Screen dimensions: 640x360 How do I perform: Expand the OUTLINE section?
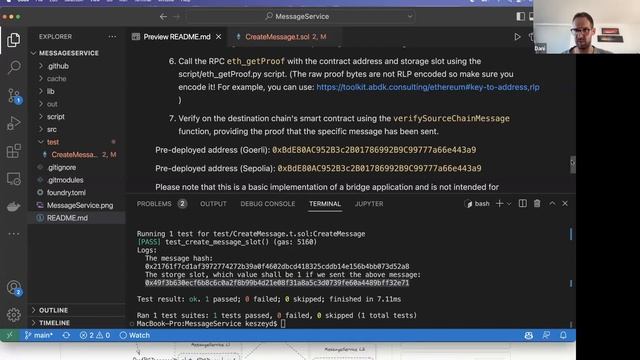(x=77, y=310)
